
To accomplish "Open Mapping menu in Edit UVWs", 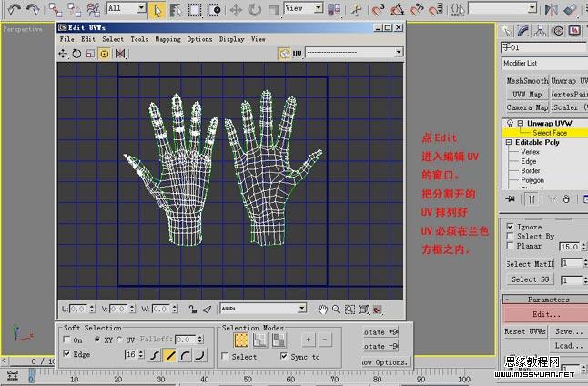I will [x=167, y=39].
